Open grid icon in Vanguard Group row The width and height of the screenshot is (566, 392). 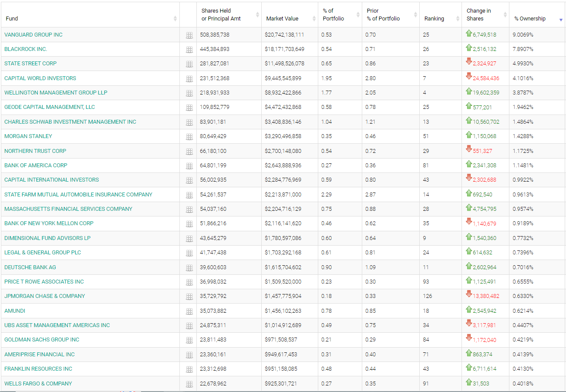tap(189, 35)
